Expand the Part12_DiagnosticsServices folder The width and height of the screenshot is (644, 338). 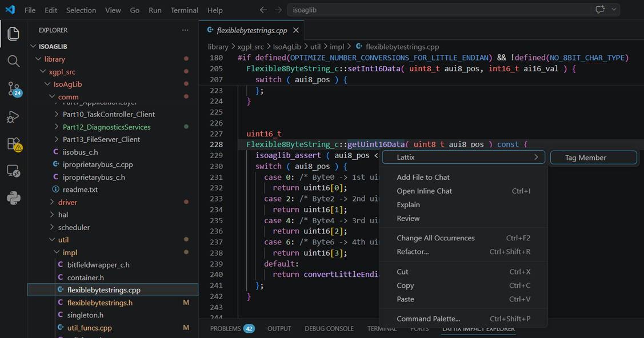56,127
